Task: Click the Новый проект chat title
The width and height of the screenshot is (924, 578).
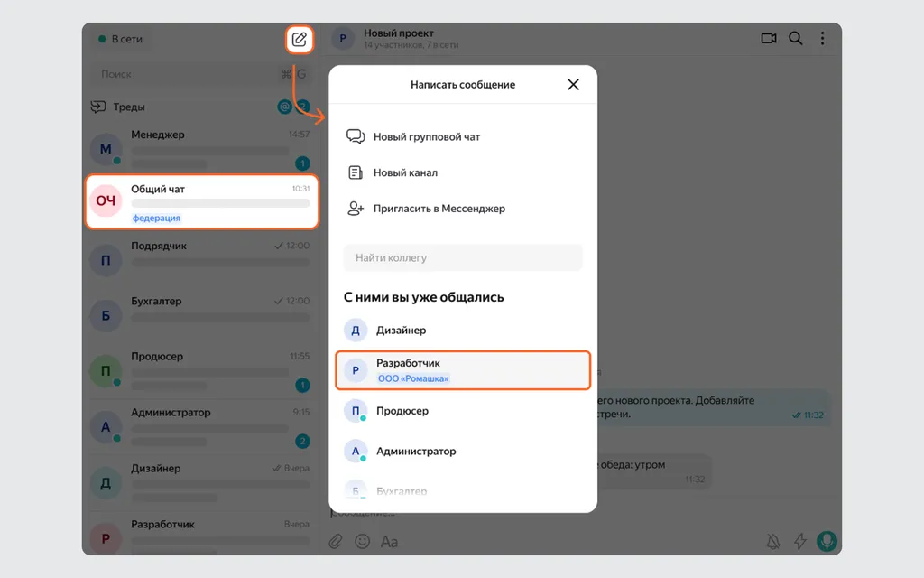Action: click(398, 33)
